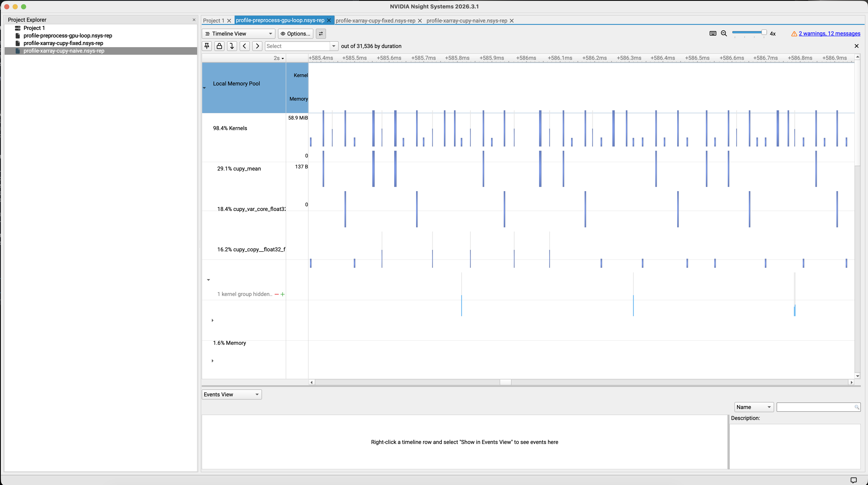Click the search magnifier in the events filter
This screenshot has width=868, height=485.
click(857, 407)
